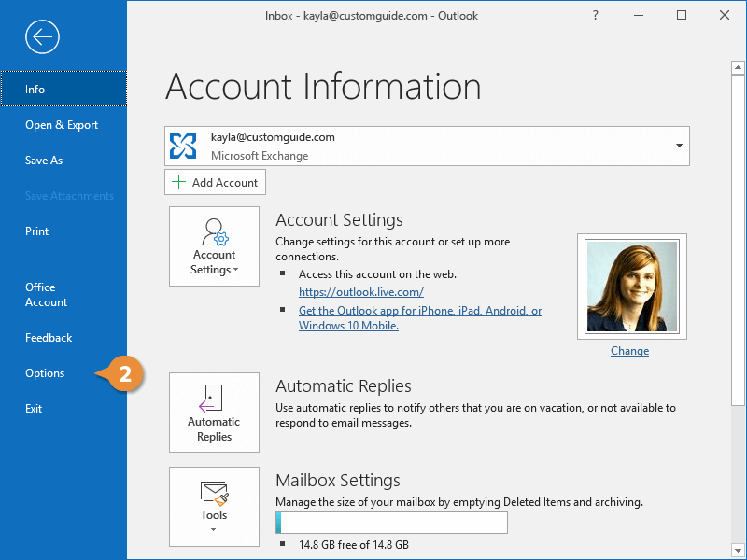Open the https://outlook.live.com/ link
The width and height of the screenshot is (747, 560).
point(361,292)
